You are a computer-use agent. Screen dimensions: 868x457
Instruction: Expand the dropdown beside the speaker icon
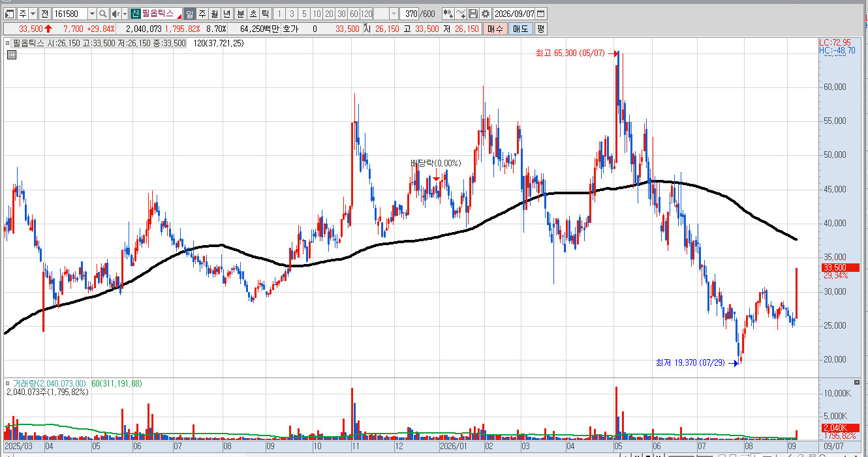click(125, 14)
